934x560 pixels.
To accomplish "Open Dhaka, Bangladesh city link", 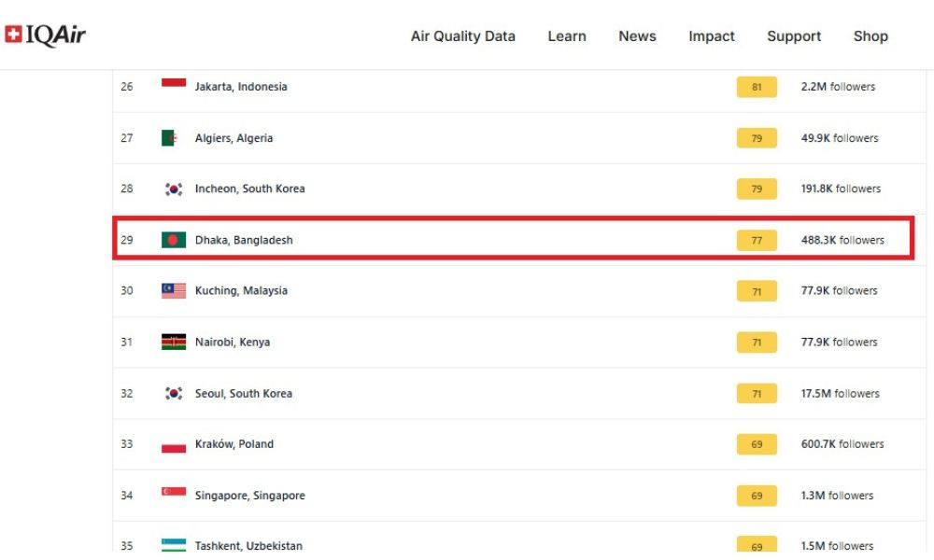I will 244,240.
